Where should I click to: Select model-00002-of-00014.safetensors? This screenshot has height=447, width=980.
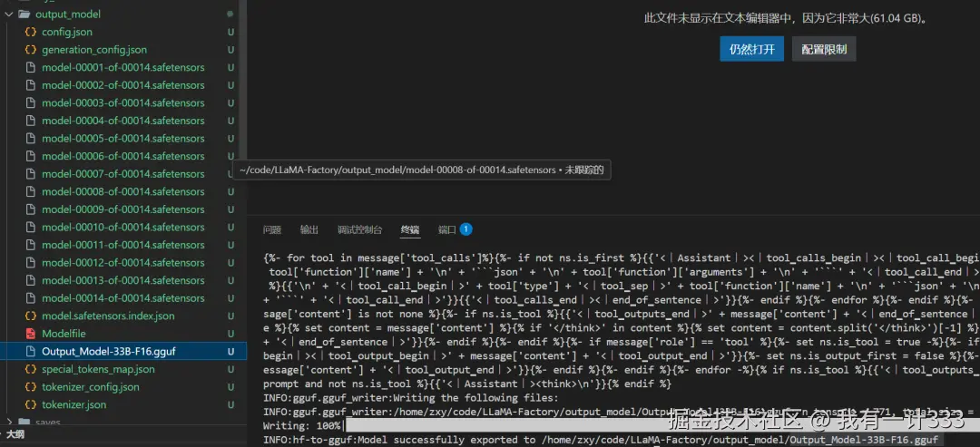(x=123, y=85)
